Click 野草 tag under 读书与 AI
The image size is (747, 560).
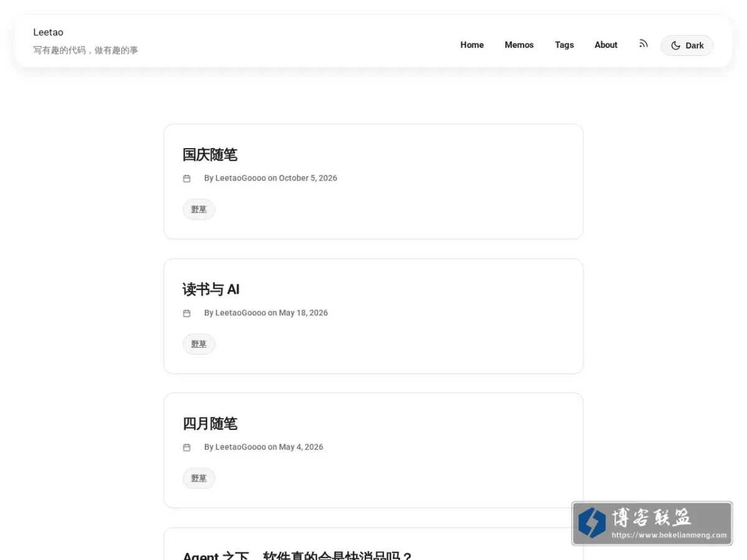pyautogui.click(x=199, y=344)
